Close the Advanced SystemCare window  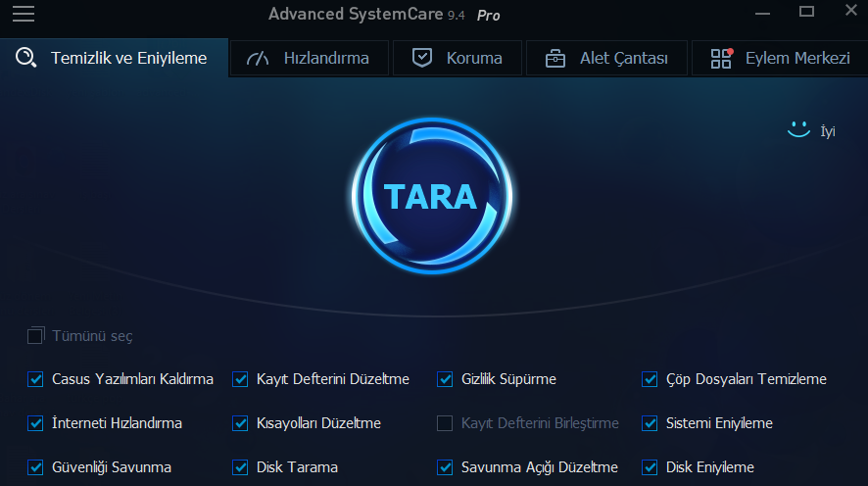[x=850, y=10]
